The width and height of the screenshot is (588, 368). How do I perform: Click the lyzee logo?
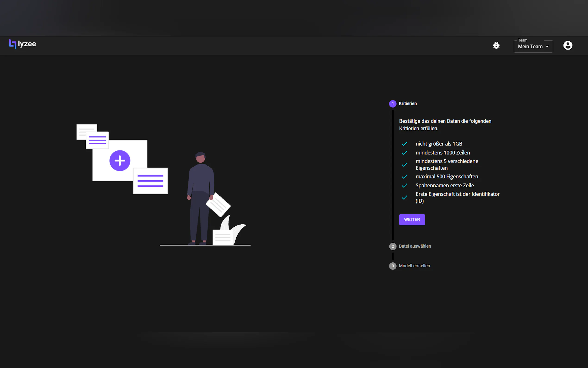click(x=22, y=44)
